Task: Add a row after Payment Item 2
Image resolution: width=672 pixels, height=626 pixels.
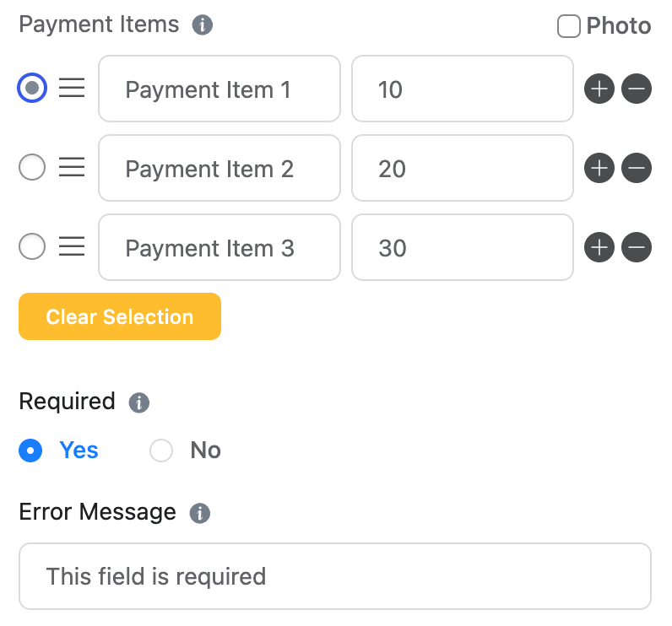Action: pos(599,169)
